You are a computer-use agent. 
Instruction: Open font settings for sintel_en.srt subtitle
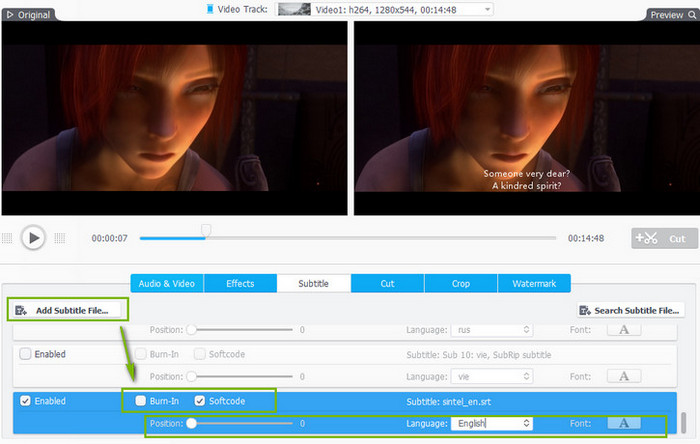pos(624,423)
